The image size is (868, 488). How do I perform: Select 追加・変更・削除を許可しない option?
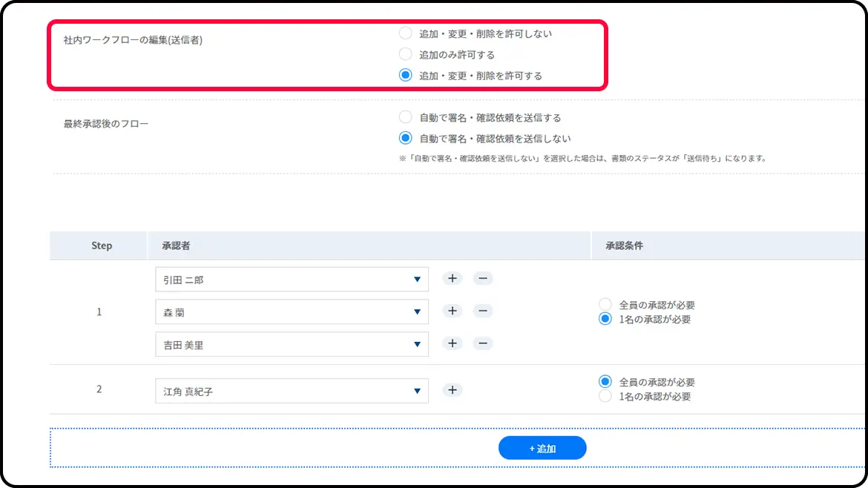[405, 33]
